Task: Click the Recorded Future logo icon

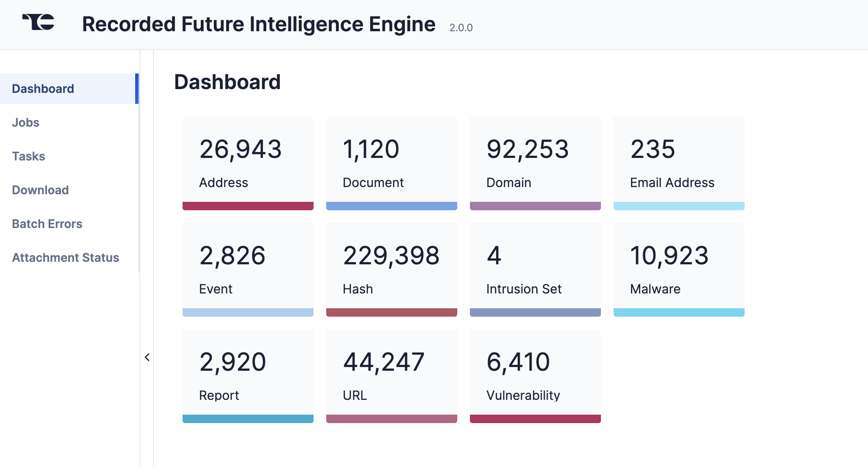Action: click(x=38, y=23)
